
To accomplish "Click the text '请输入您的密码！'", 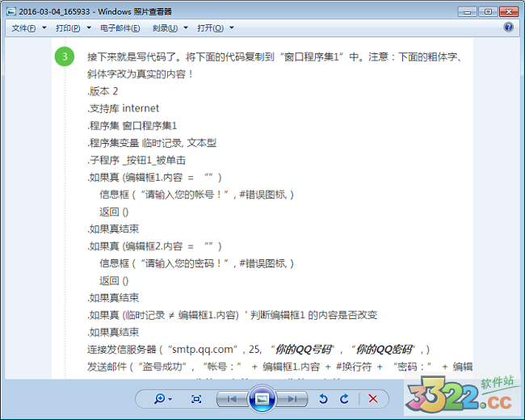I will (x=184, y=263).
